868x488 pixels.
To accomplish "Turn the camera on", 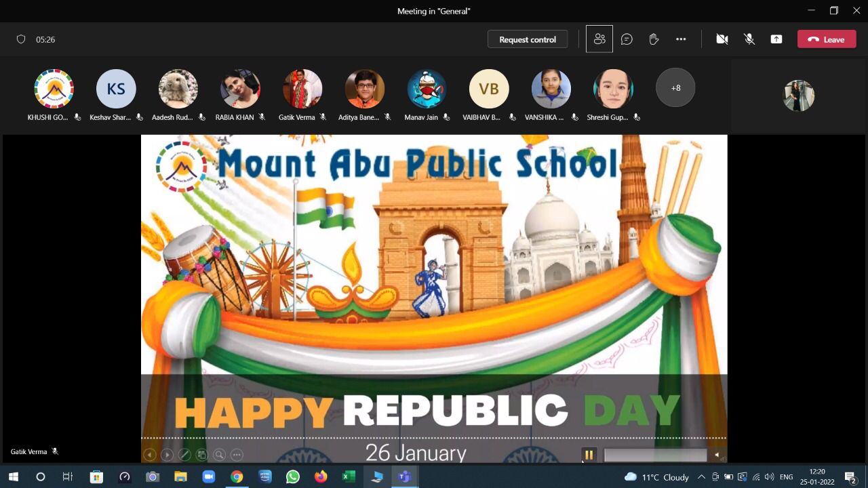I will [722, 39].
